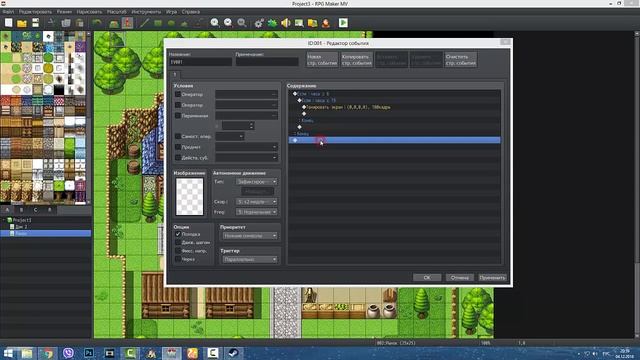Enable the Действ. суб. condition checkbox
Viewport: 640px width, 360px height.
tap(178, 157)
